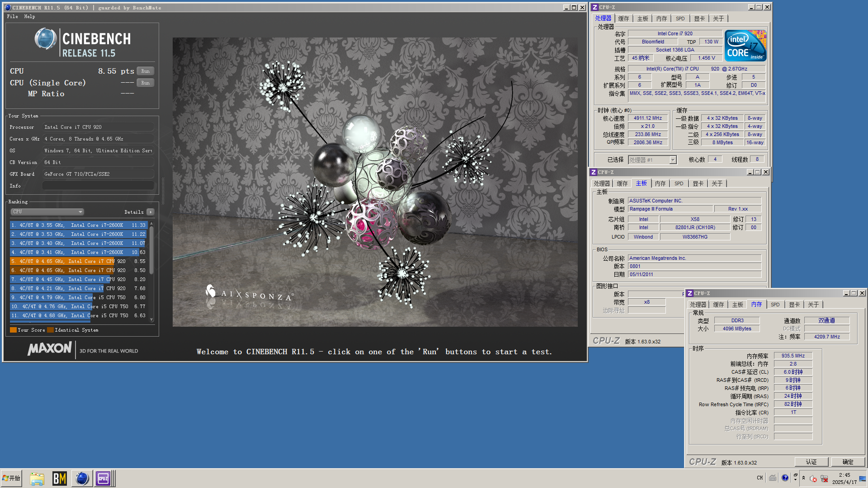
Task: Click the 确定 OK button
Action: pyautogui.click(x=848, y=462)
